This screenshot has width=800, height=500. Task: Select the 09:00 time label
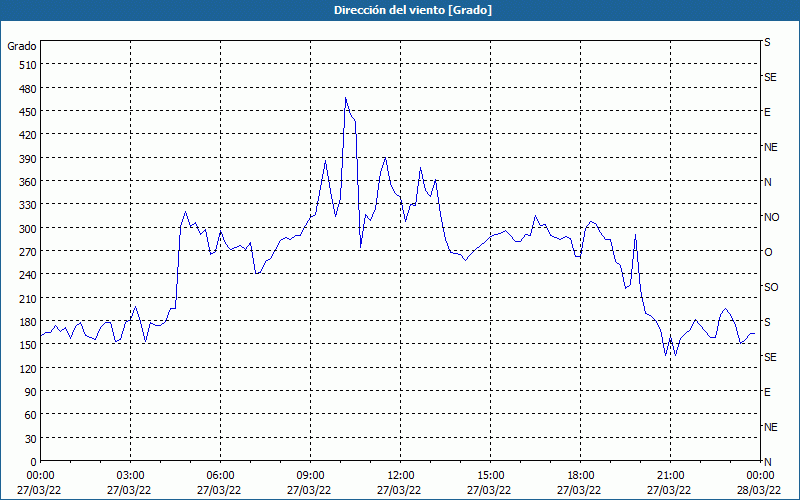(x=310, y=476)
